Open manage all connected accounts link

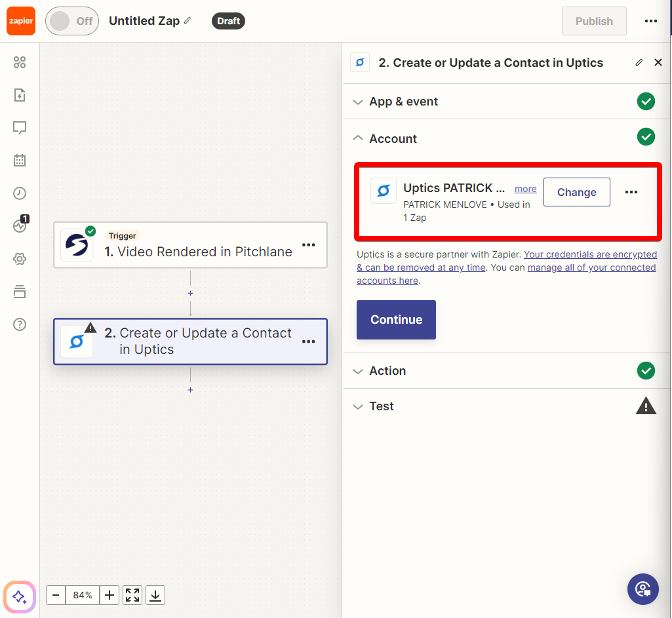point(506,274)
